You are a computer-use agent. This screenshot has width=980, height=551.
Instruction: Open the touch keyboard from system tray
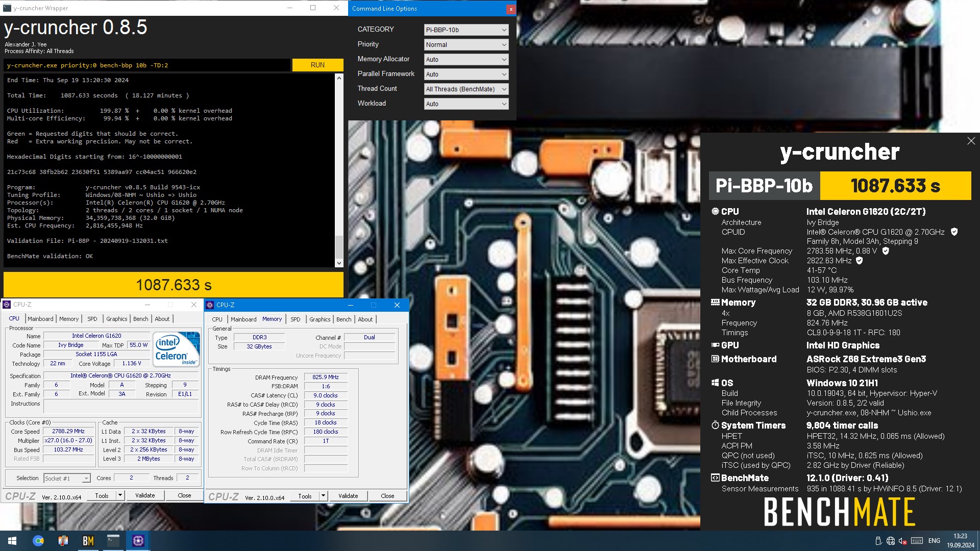tap(917, 541)
